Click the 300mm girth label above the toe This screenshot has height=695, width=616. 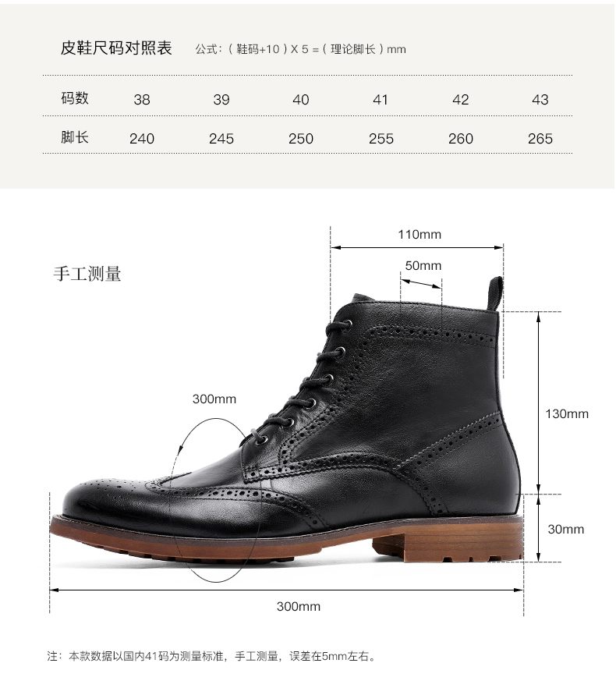click(214, 399)
